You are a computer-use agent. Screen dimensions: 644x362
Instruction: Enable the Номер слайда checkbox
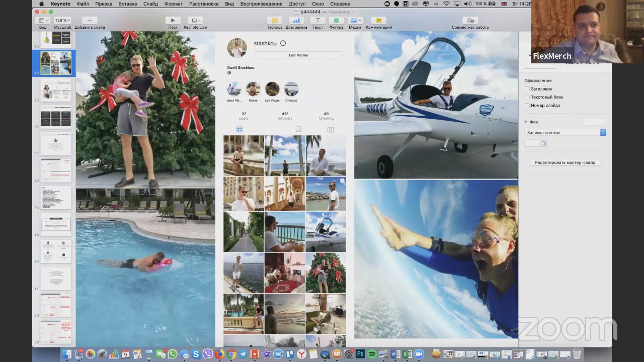pyautogui.click(x=527, y=106)
